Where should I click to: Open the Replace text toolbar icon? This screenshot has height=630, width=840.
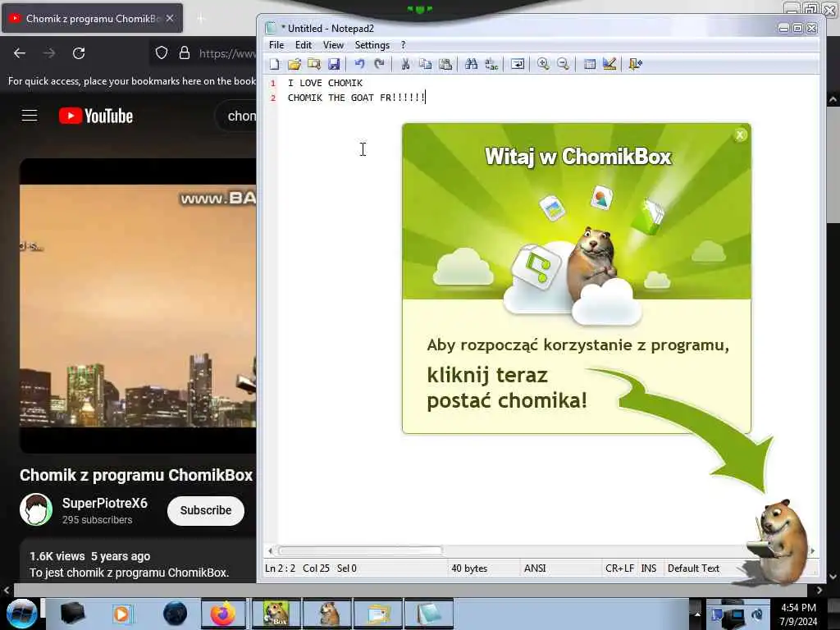491,64
